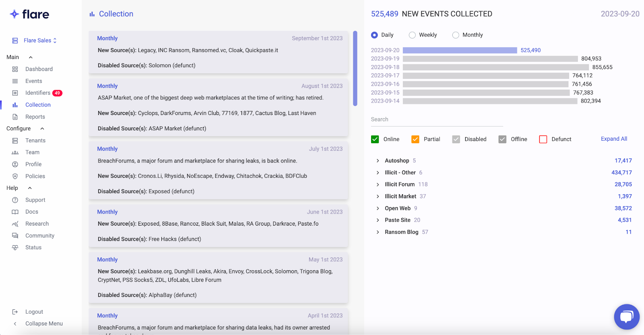Click the Support question mark icon
The image size is (644, 335).
click(15, 200)
